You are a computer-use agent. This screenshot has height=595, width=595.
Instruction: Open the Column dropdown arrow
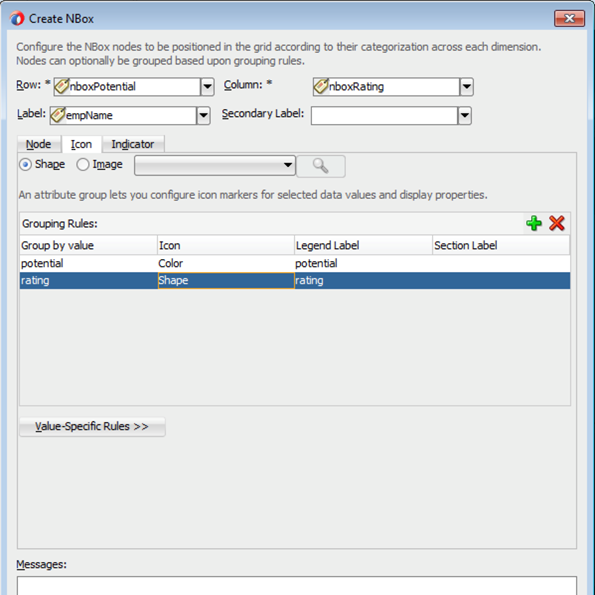pos(466,87)
